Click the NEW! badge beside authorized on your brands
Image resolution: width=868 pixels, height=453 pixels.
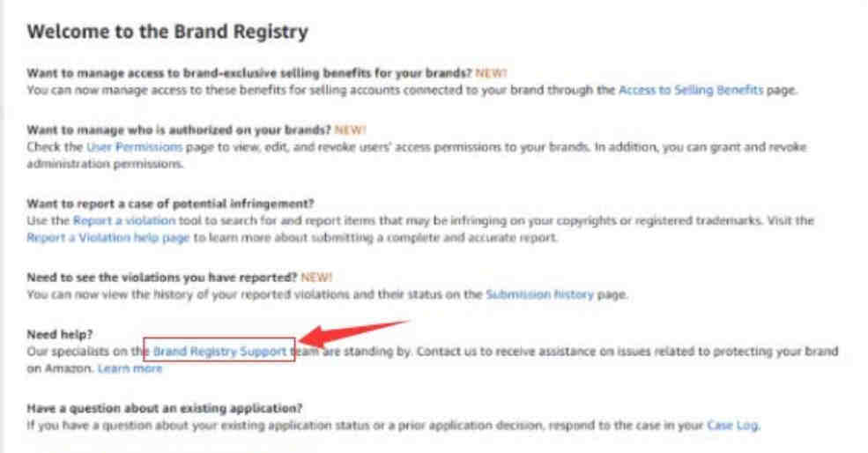[351, 130]
